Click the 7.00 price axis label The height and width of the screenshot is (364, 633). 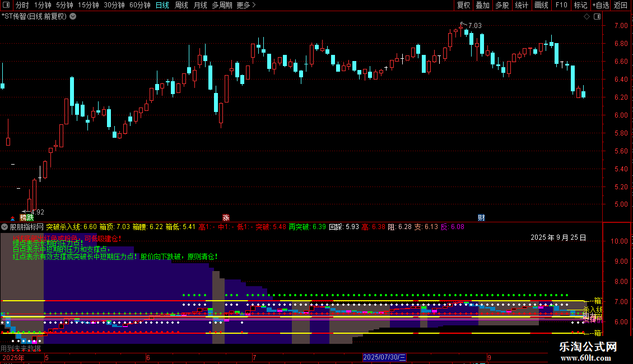point(621,25)
